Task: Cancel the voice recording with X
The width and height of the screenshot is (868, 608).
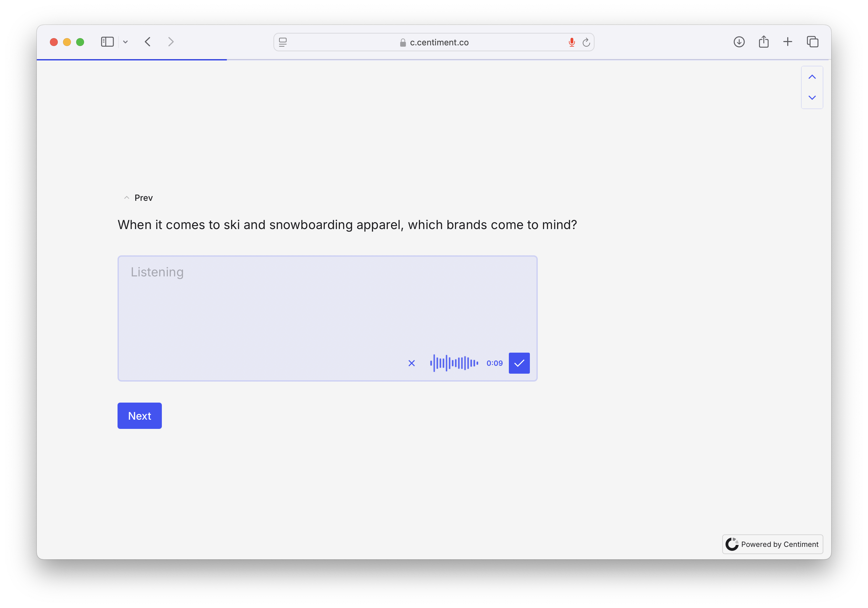Action: point(411,363)
